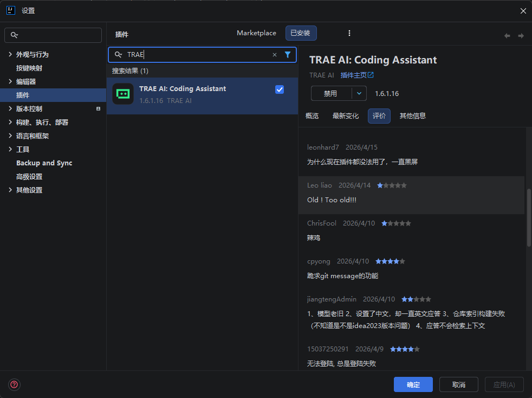The width and height of the screenshot is (532, 398).
Task: Open the plugins more options menu
Action: point(349,33)
